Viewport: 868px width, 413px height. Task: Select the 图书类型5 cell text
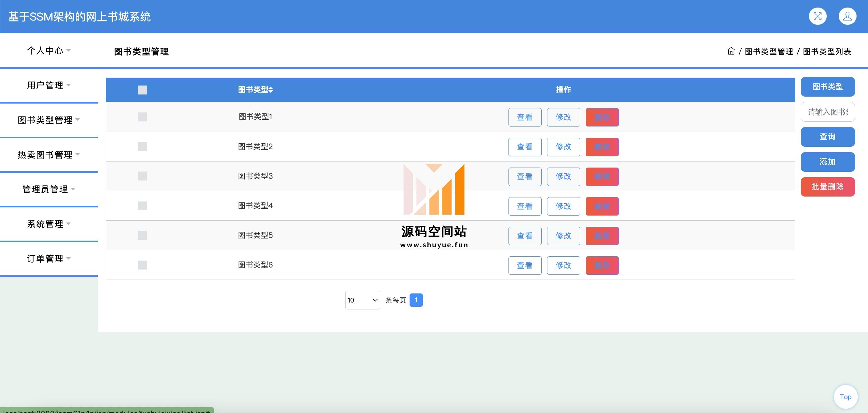click(x=255, y=235)
